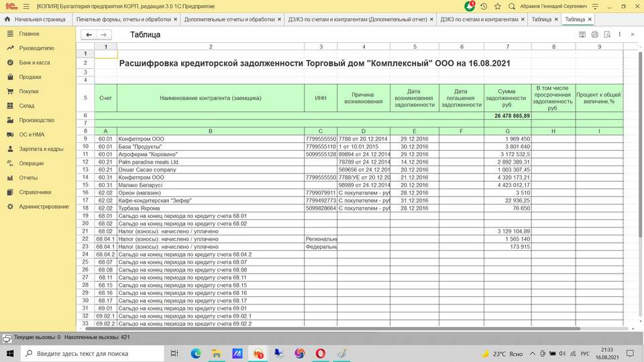Image resolution: width=644 pixels, height=362 pixels.
Task: Select column header 2
Action: (x=211, y=47)
